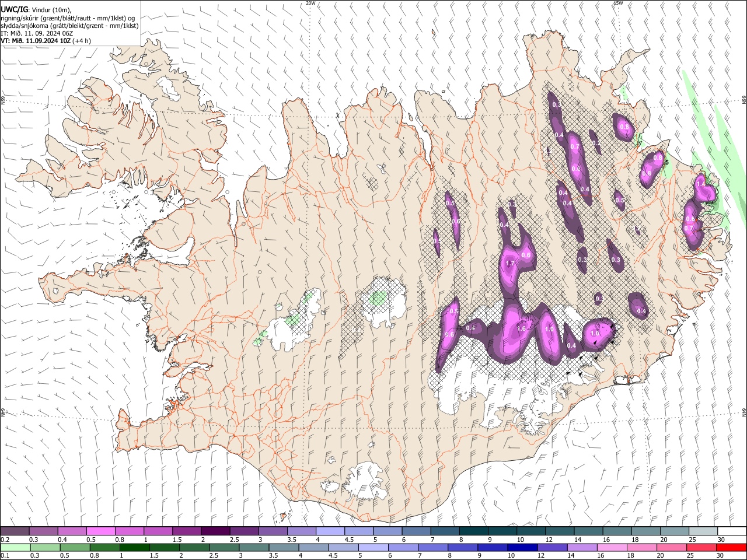Click grey-green rain swatch between 3 and 3.5
Viewport: 747px width, 560px height.
click(x=254, y=548)
